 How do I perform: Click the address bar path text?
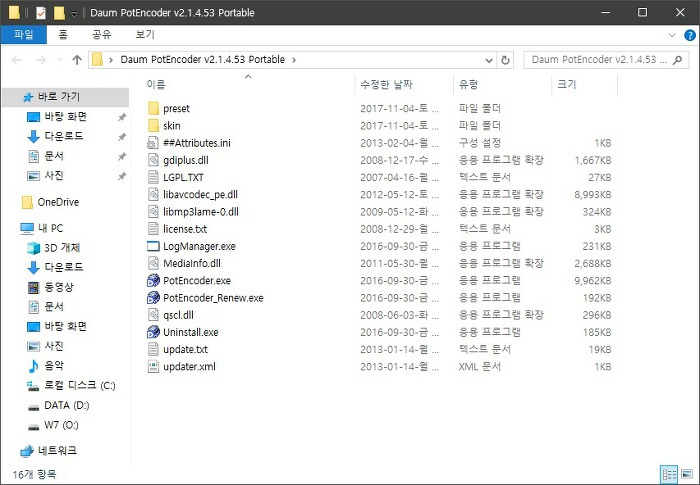click(203, 60)
